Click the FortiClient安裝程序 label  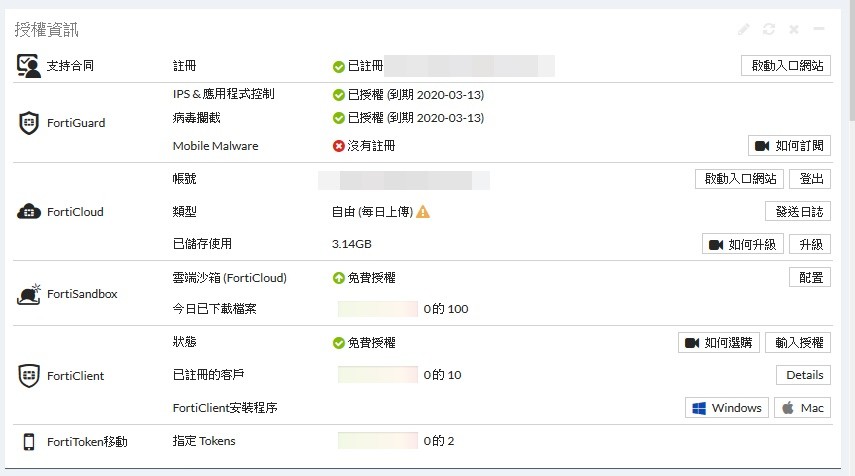pyautogui.click(x=225, y=408)
